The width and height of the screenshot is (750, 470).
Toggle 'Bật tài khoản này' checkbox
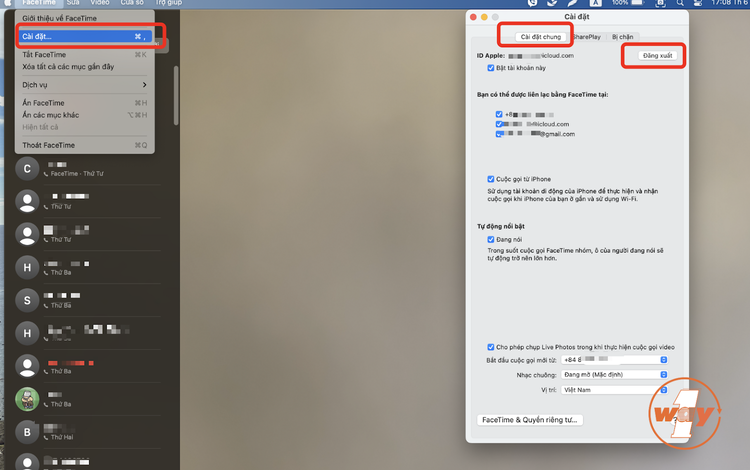coord(490,68)
